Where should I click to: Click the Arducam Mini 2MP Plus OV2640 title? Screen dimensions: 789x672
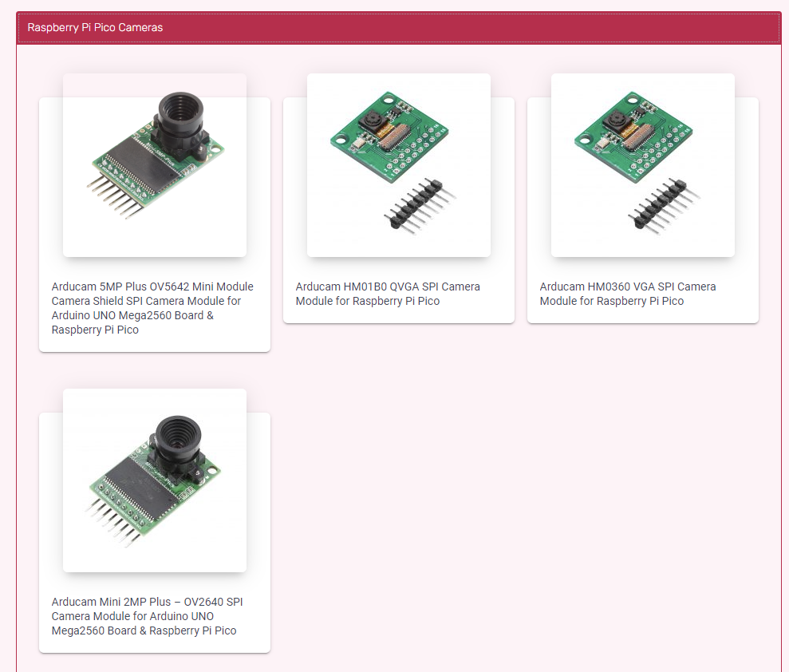147,616
